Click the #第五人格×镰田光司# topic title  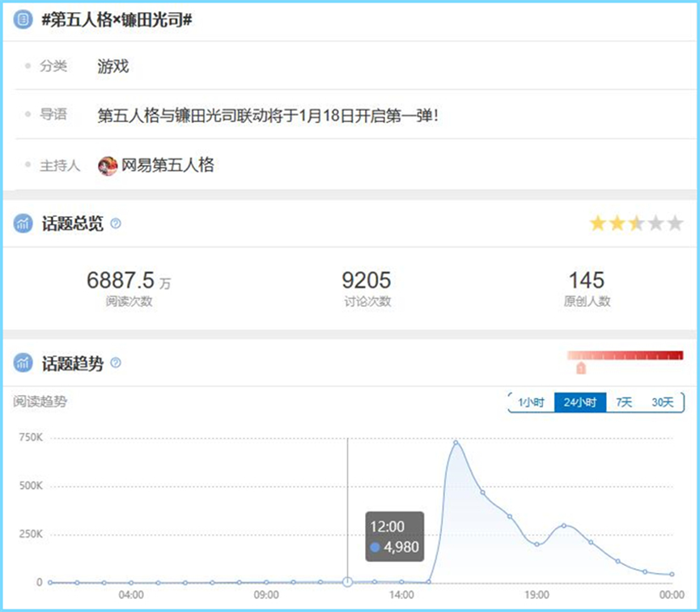tap(116, 20)
